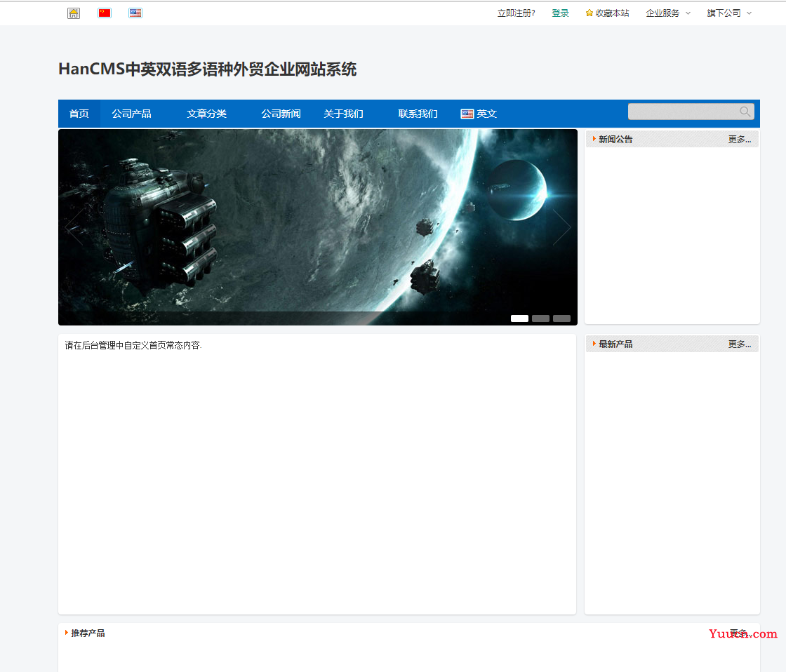Switch language via US flag icon in top bar
The width and height of the screenshot is (786, 672).
pos(135,13)
